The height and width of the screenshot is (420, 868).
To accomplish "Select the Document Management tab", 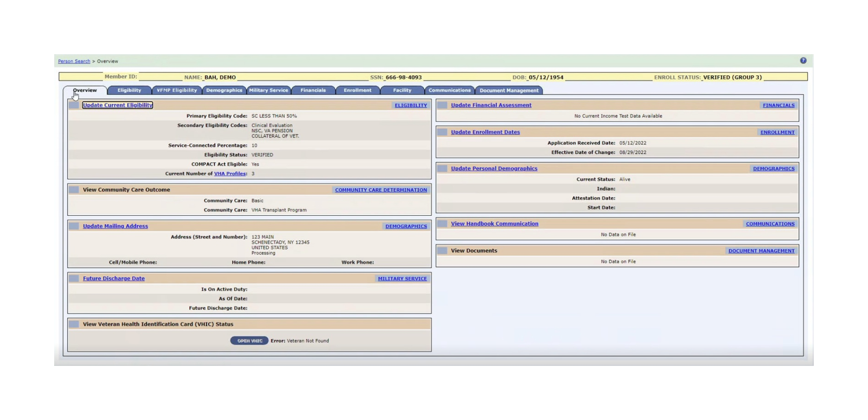I will [x=509, y=90].
